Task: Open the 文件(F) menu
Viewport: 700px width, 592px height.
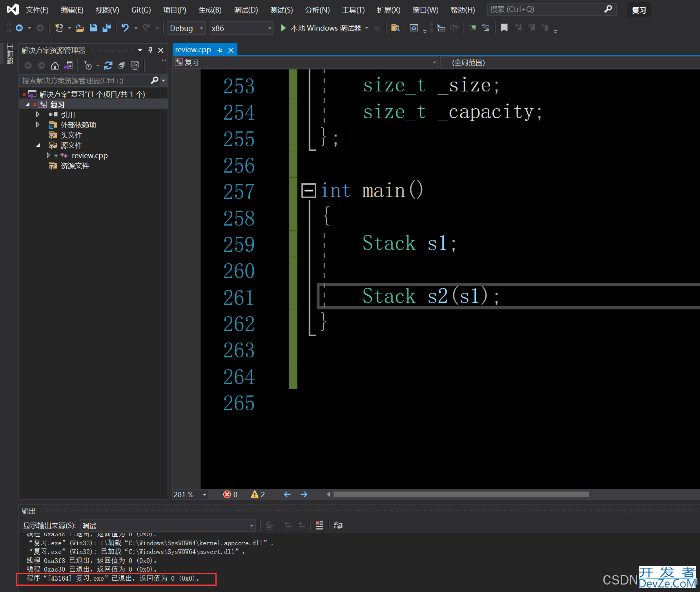Action: coord(37,10)
